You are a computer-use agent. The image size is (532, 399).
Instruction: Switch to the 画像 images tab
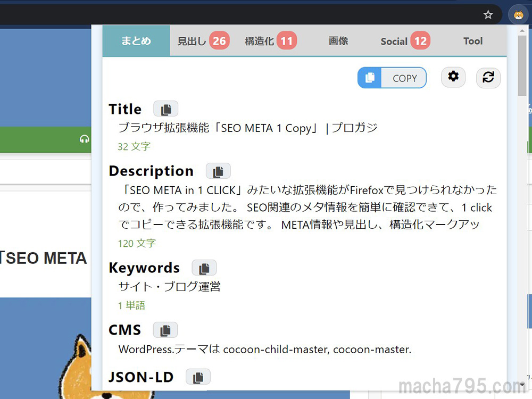click(x=338, y=41)
